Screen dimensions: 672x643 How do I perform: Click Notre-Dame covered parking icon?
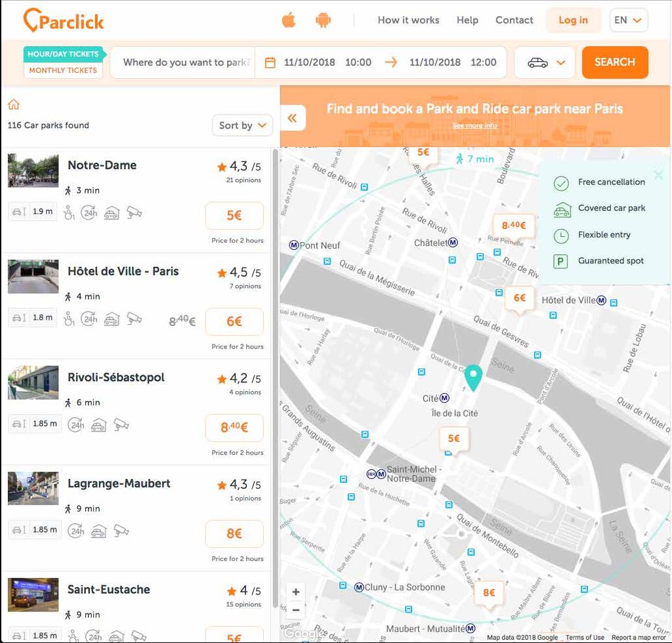click(112, 213)
